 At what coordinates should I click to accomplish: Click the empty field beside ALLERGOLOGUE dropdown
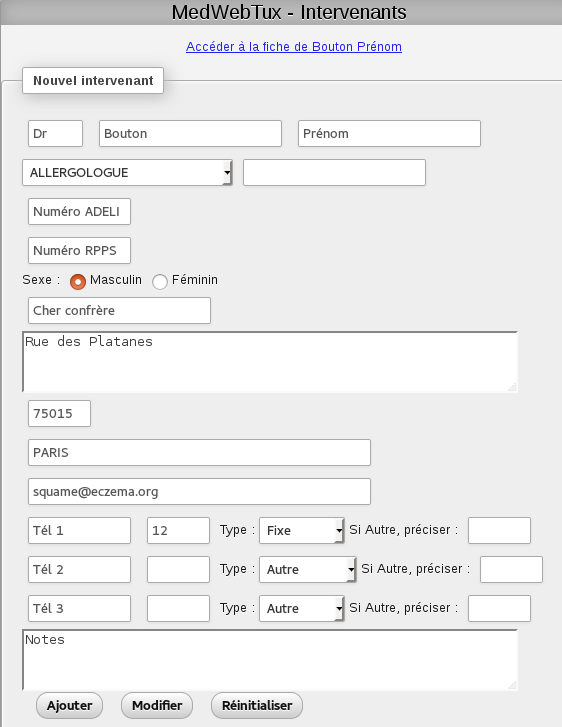334,172
